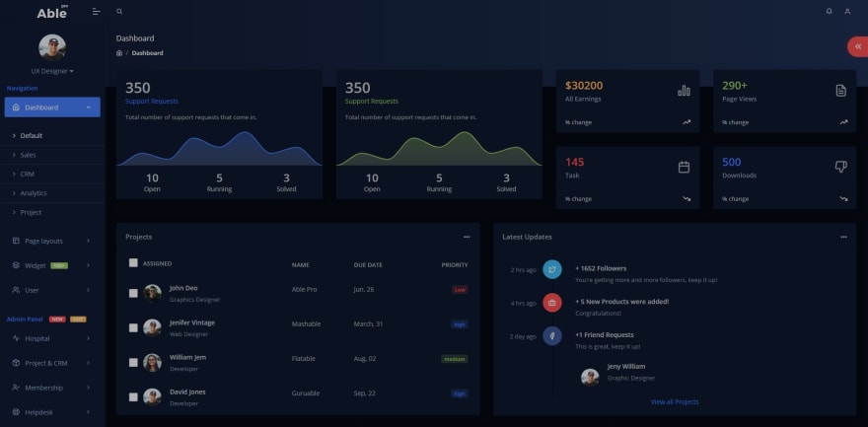The image size is (868, 427).
Task: Expand the Project & CRM chevron
Action: click(88, 363)
